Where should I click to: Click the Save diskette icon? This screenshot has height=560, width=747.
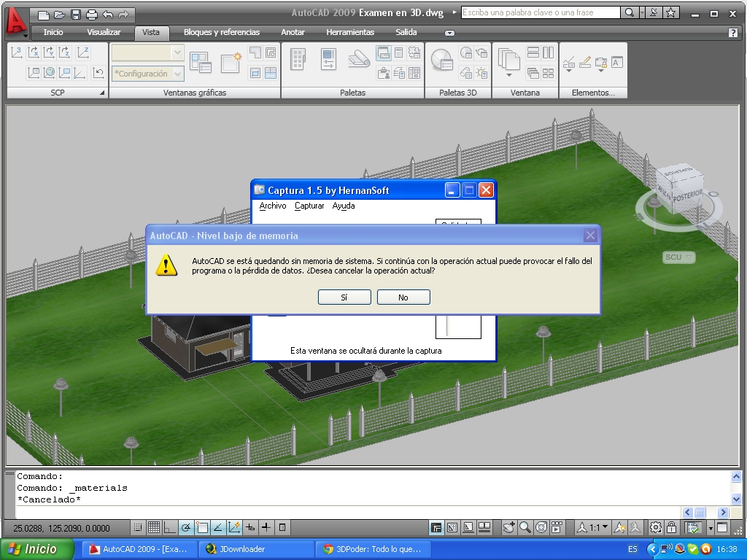(76, 15)
